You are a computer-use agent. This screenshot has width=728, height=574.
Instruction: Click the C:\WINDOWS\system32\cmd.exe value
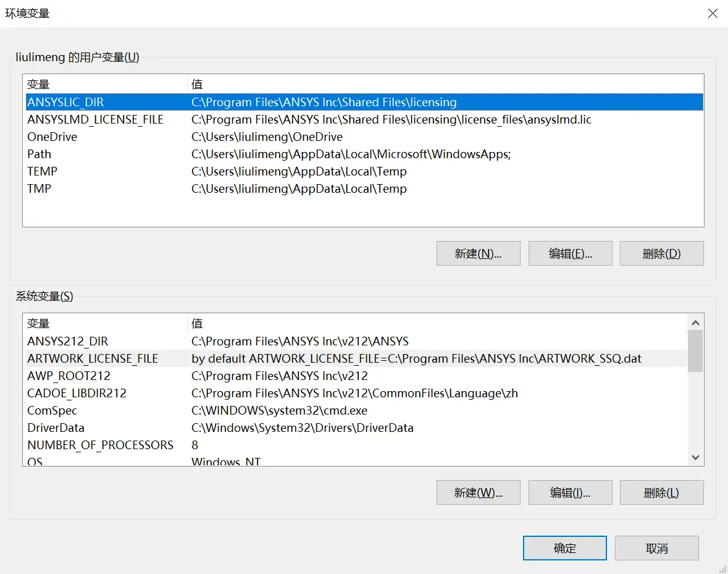pyautogui.click(x=279, y=410)
